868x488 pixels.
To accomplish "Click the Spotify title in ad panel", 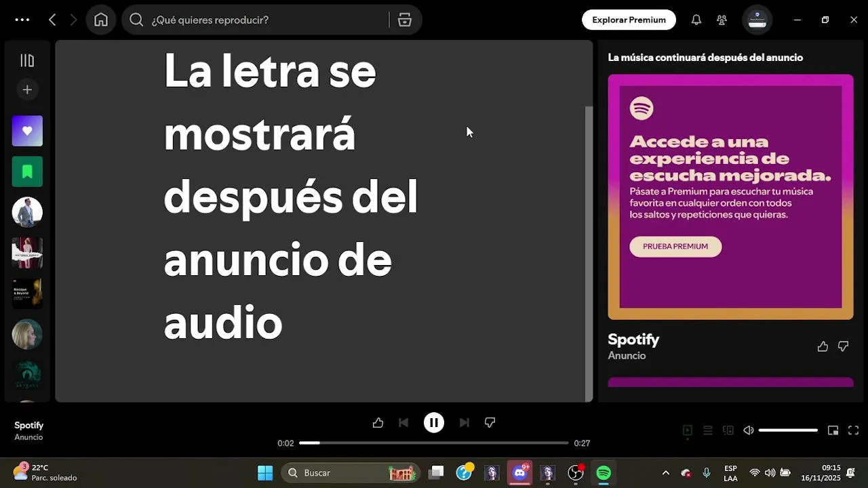I will tap(633, 339).
